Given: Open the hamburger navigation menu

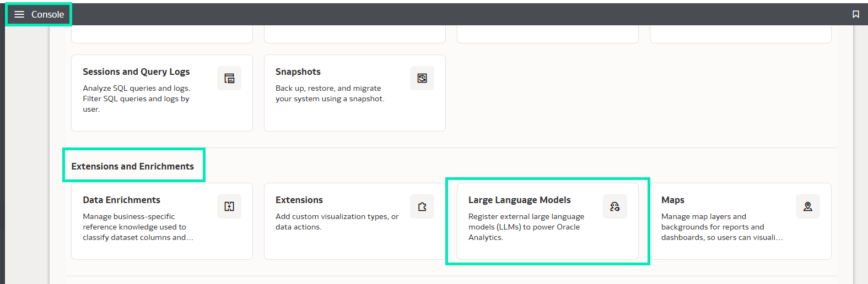Looking at the screenshot, I should coord(19,14).
